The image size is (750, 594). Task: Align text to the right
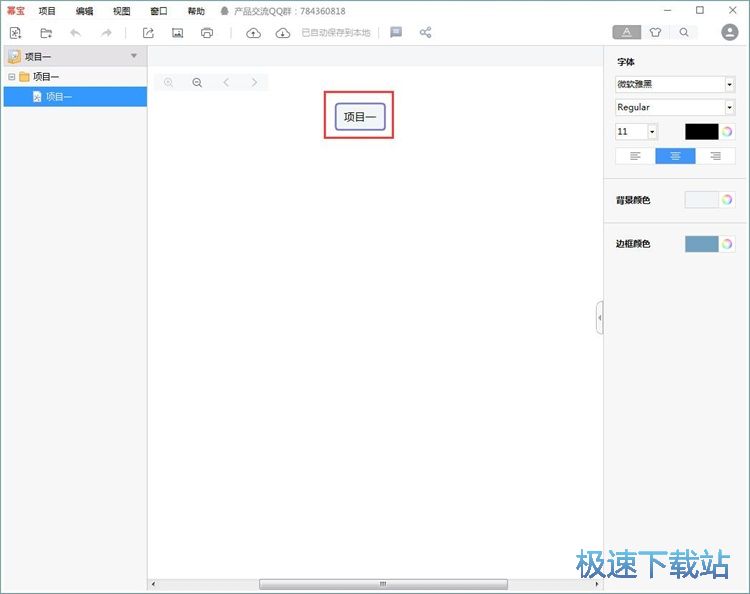tap(716, 156)
